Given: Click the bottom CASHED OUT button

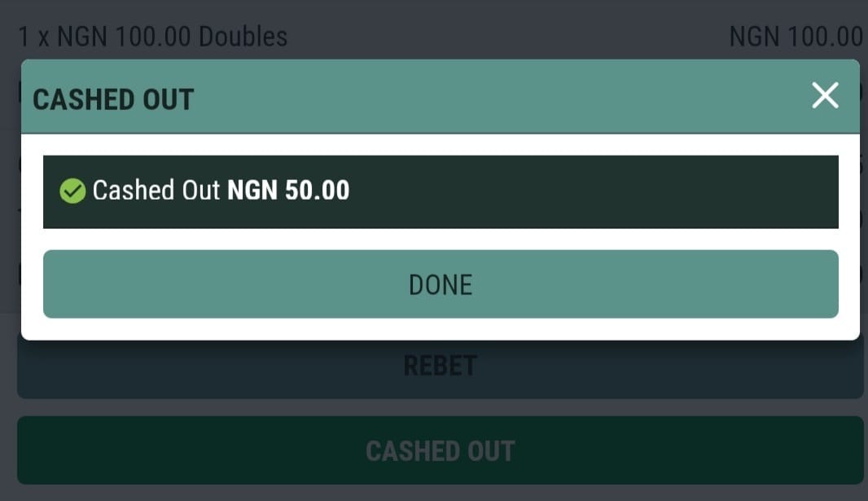Looking at the screenshot, I should (x=441, y=450).
